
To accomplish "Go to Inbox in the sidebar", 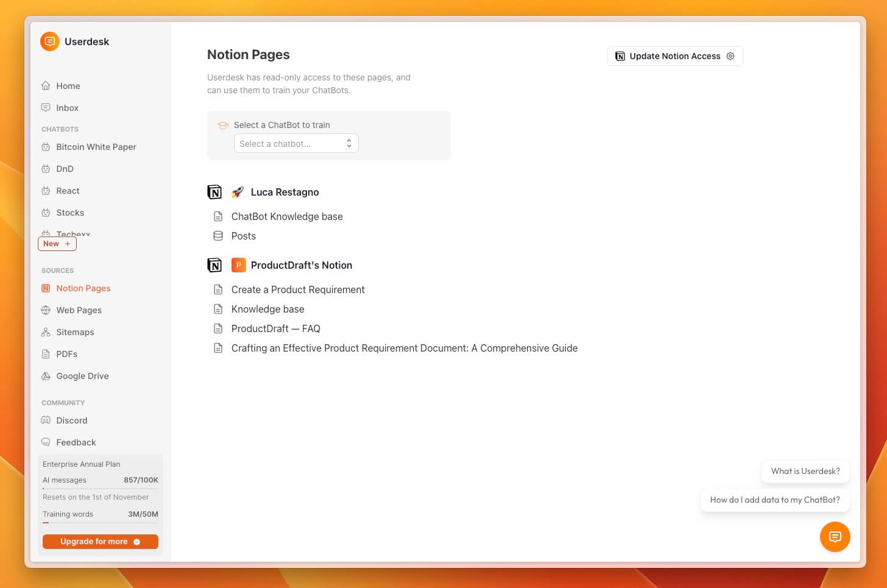I will coord(67,108).
